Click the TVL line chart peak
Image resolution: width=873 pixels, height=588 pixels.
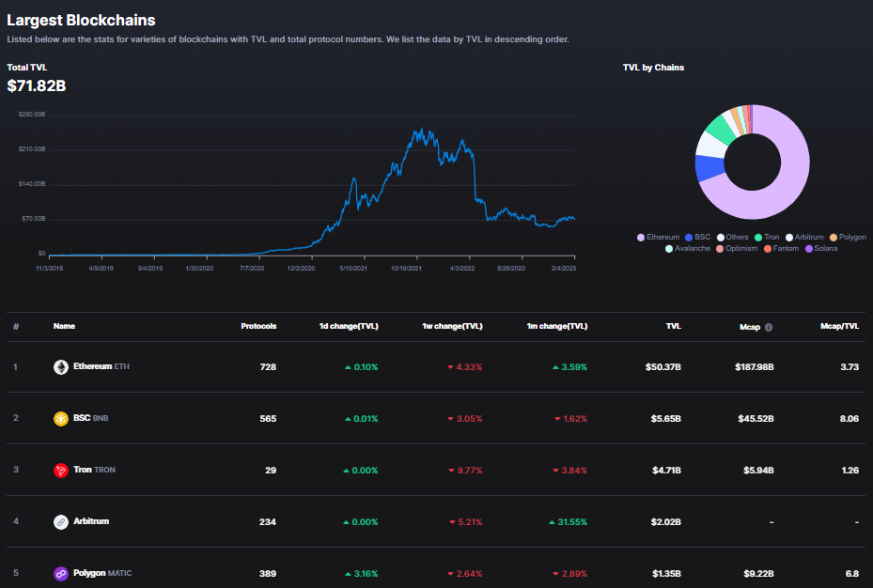[422, 130]
